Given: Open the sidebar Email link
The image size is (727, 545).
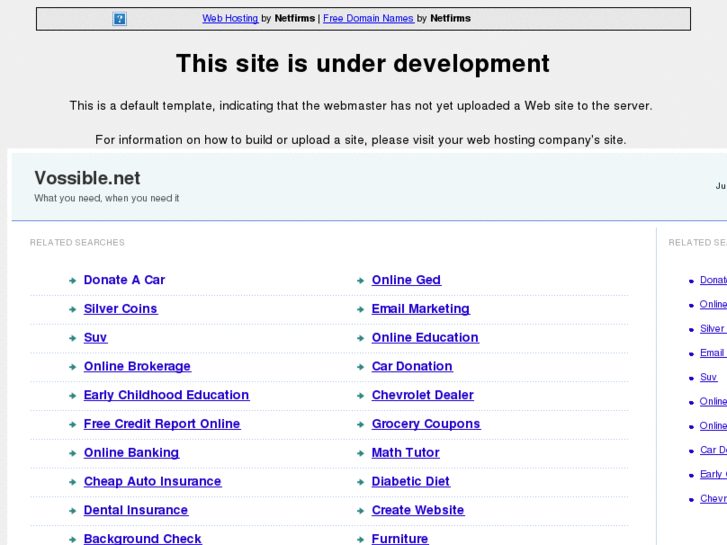Looking at the screenshot, I should tap(713, 353).
